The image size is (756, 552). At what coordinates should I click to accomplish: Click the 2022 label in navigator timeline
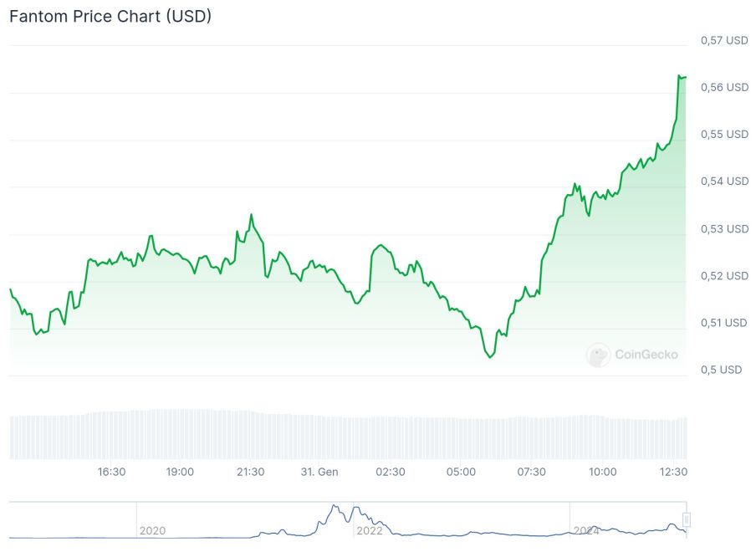point(369,530)
